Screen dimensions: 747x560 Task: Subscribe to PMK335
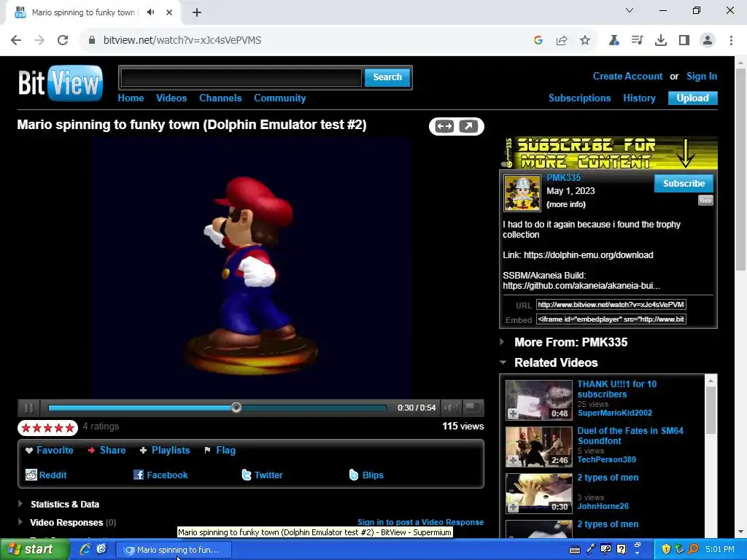[x=684, y=183]
